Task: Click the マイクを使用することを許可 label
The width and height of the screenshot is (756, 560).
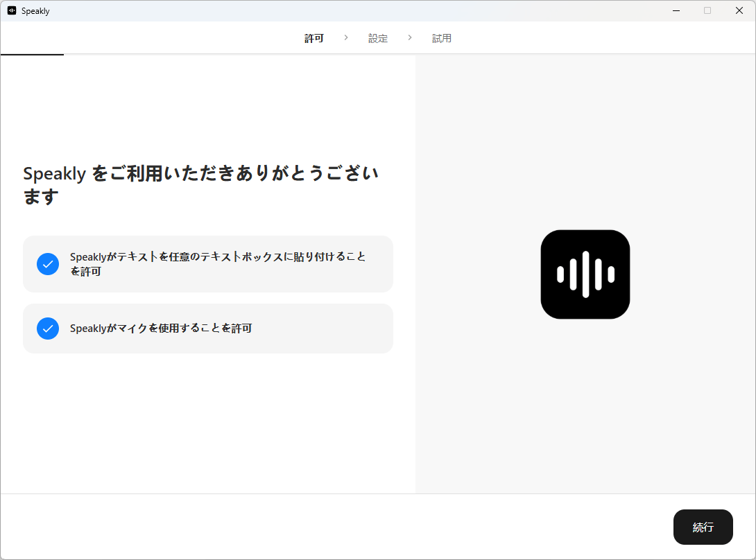Action: (x=161, y=329)
